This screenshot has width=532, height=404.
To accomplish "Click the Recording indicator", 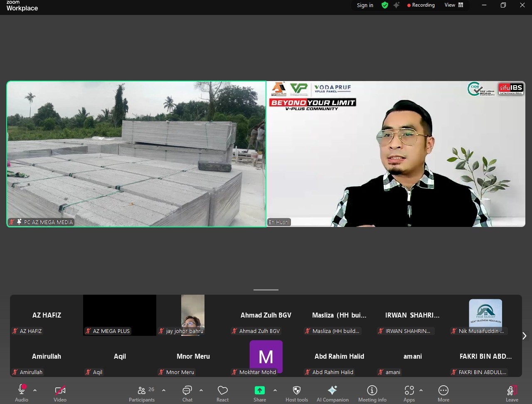I will 421,5.
